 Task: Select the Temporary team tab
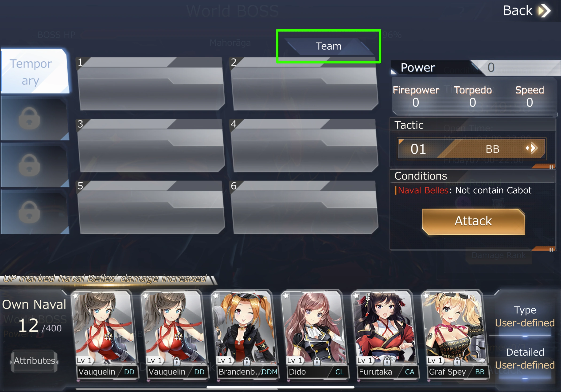34,71
